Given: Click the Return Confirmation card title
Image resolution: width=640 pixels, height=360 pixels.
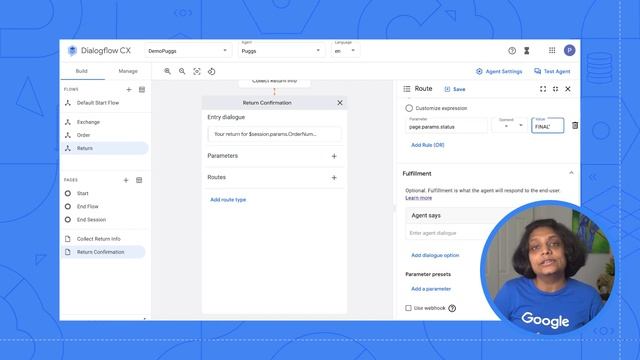Looking at the screenshot, I should coord(267,103).
